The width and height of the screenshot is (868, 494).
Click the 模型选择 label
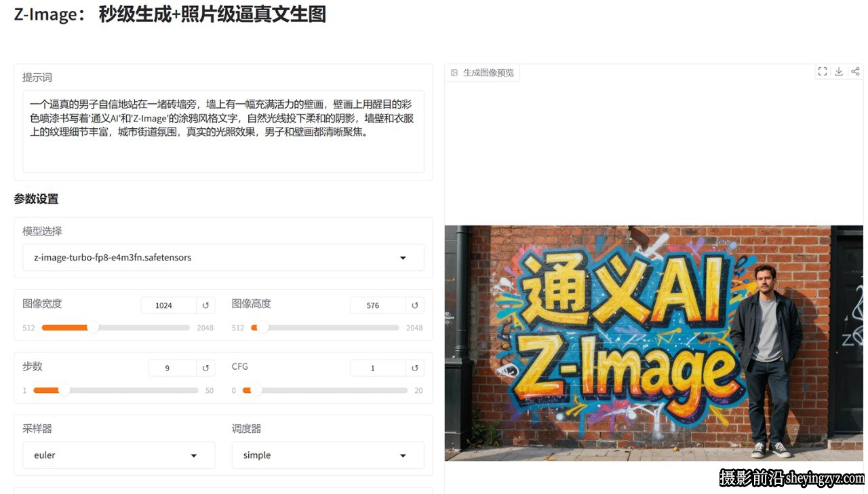[42, 231]
